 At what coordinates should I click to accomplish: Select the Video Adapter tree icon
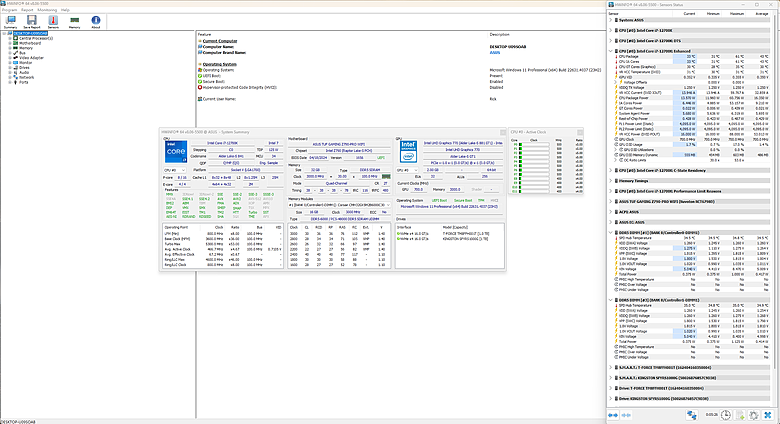(x=16, y=58)
